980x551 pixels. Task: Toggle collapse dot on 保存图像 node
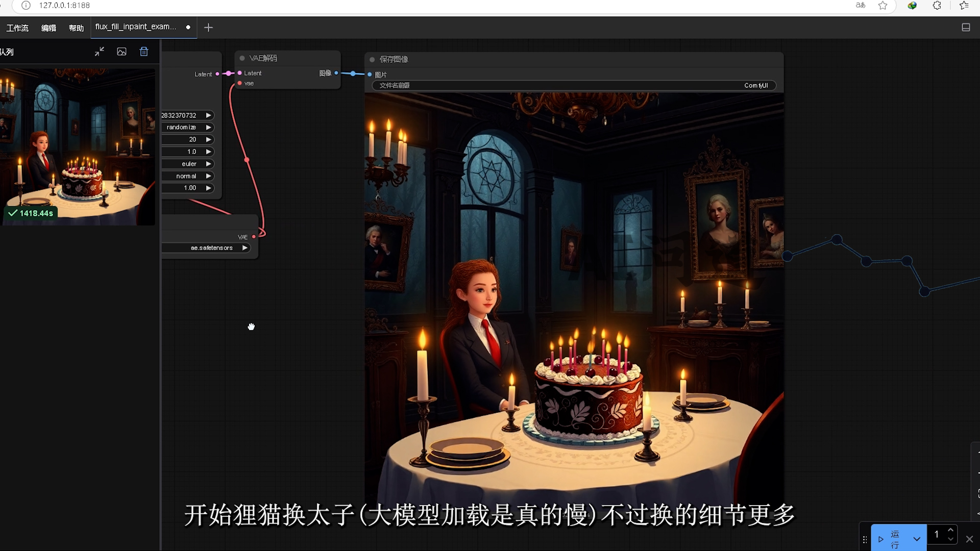tap(372, 59)
